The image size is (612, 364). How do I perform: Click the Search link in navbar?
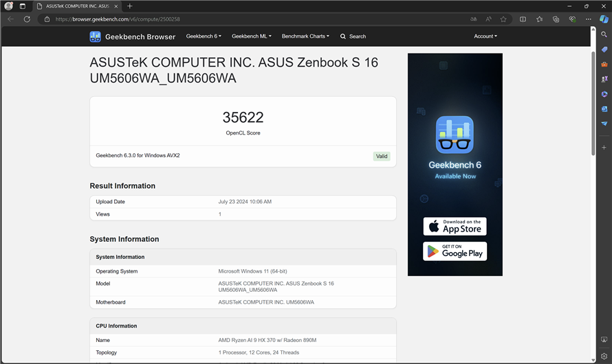click(x=353, y=36)
